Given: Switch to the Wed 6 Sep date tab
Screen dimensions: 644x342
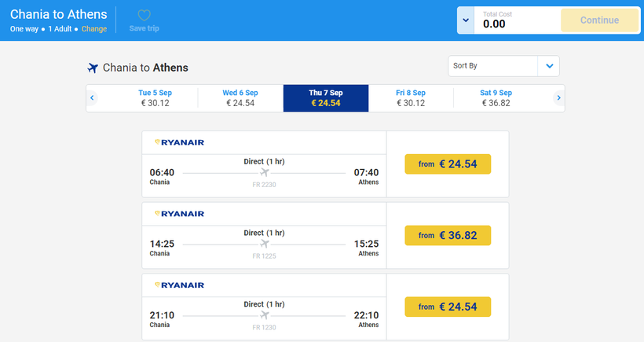Looking at the screenshot, I should [240, 98].
